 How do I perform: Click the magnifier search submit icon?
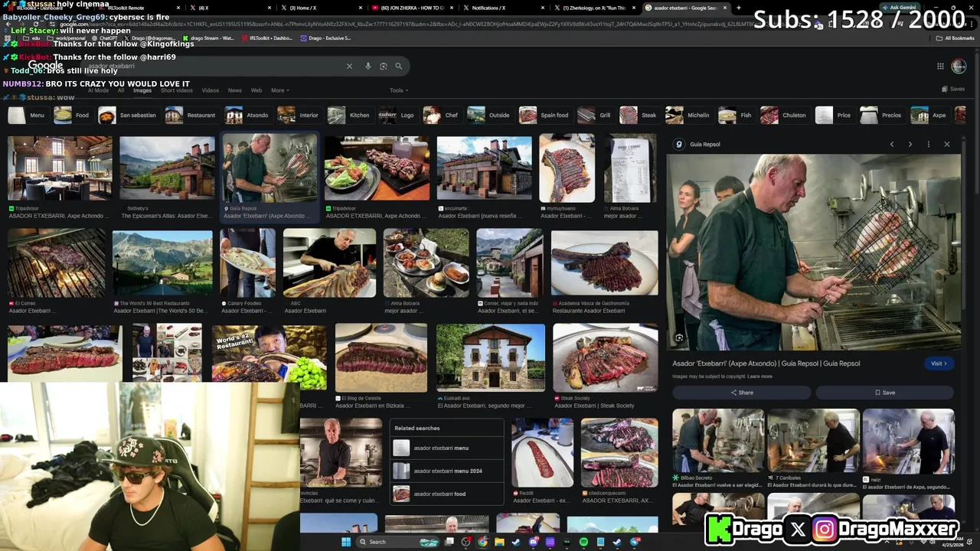(x=399, y=67)
